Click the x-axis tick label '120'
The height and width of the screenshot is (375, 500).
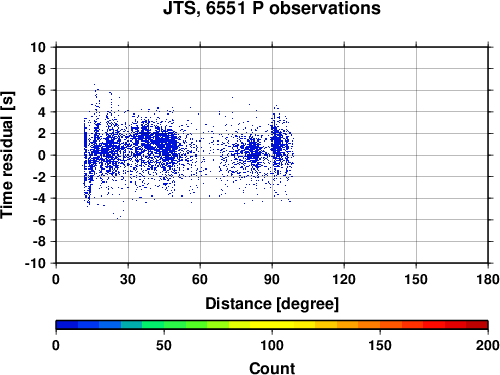344,279
